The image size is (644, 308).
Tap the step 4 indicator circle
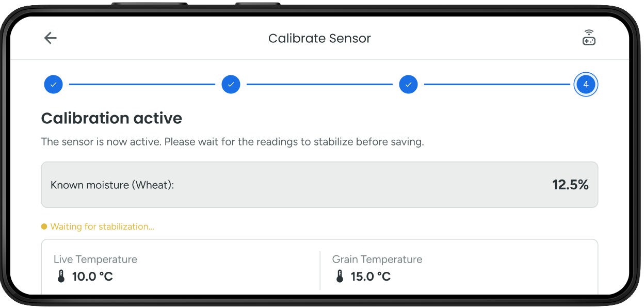pos(586,84)
